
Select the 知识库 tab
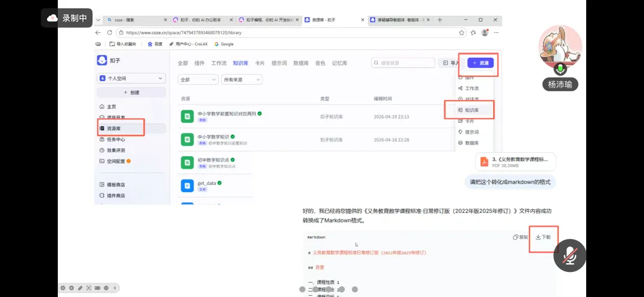click(241, 63)
